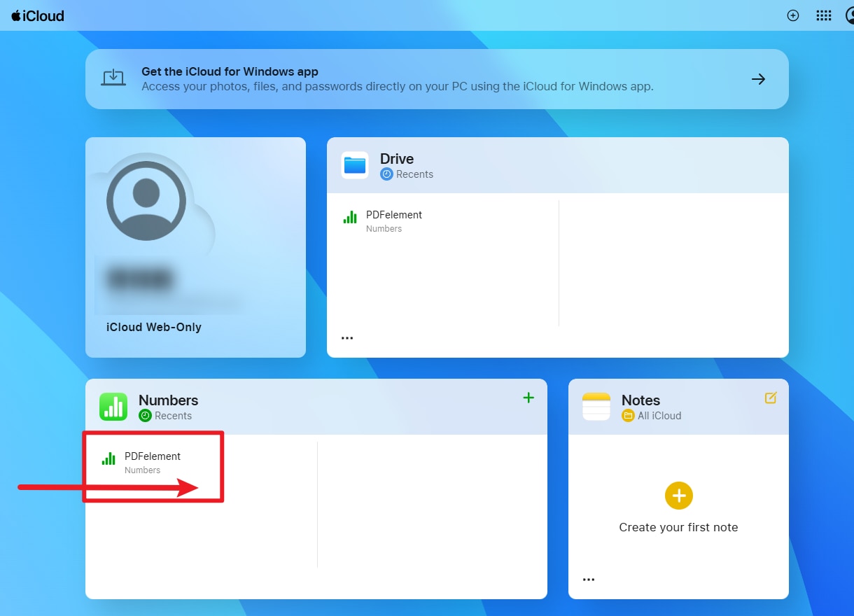Click the Windows app download icon in the banner

click(x=114, y=78)
